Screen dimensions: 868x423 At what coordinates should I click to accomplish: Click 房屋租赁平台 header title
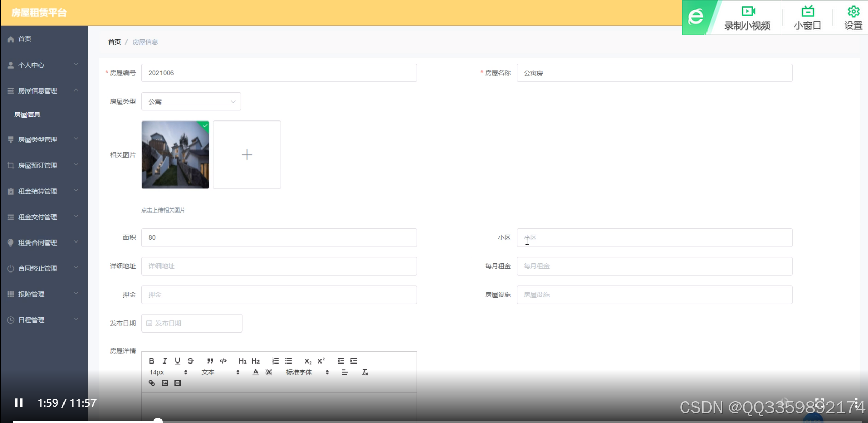(x=39, y=13)
